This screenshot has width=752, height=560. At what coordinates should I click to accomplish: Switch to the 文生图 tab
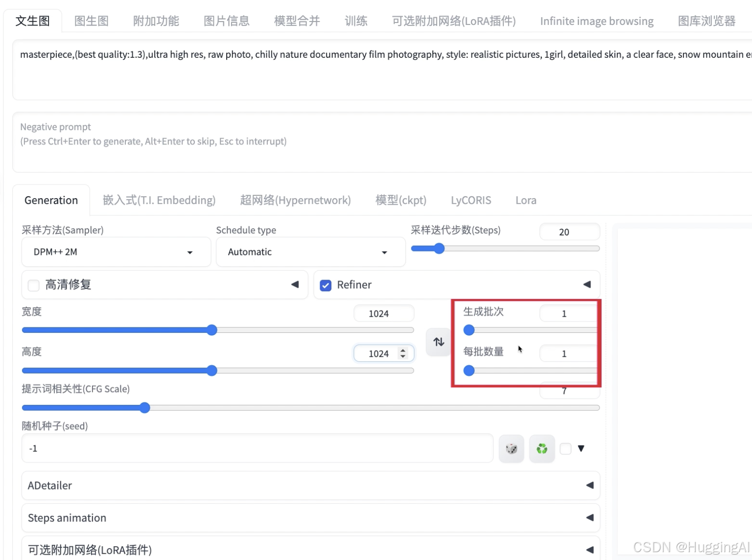coord(33,21)
